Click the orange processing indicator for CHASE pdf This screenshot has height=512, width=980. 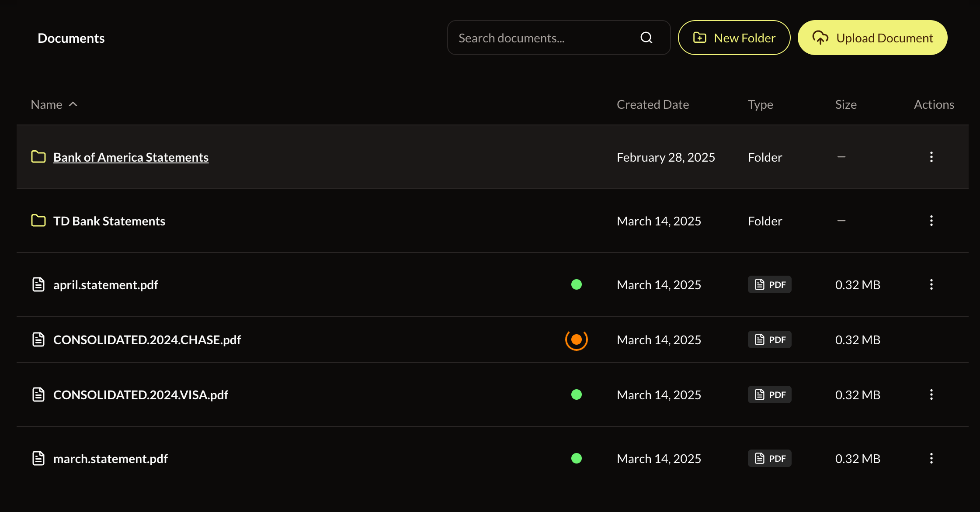click(x=576, y=339)
